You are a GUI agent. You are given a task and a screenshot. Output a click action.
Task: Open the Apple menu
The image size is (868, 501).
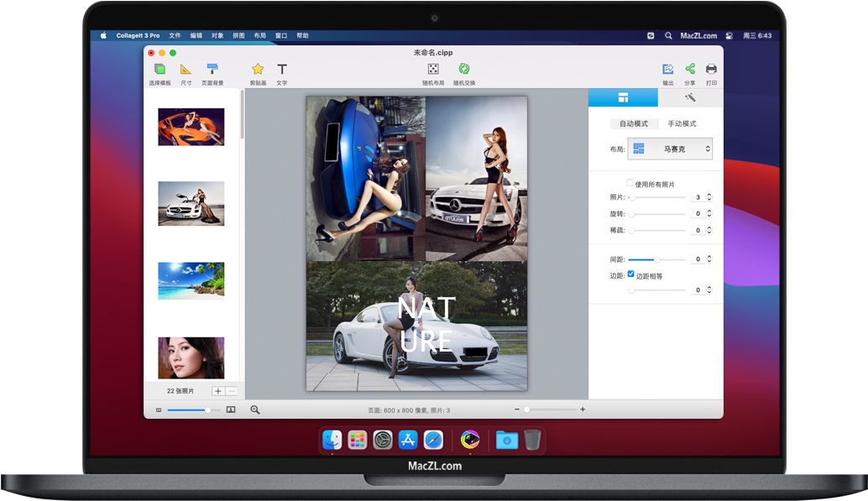pos(103,35)
